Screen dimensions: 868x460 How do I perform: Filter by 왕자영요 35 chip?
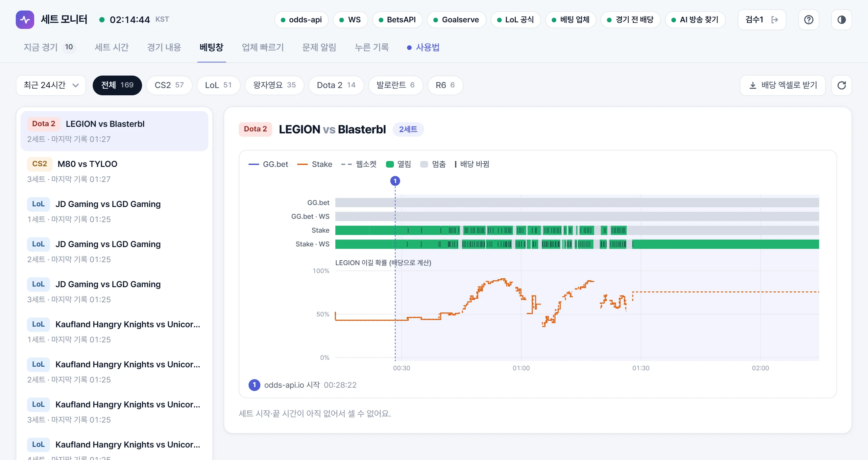point(274,85)
